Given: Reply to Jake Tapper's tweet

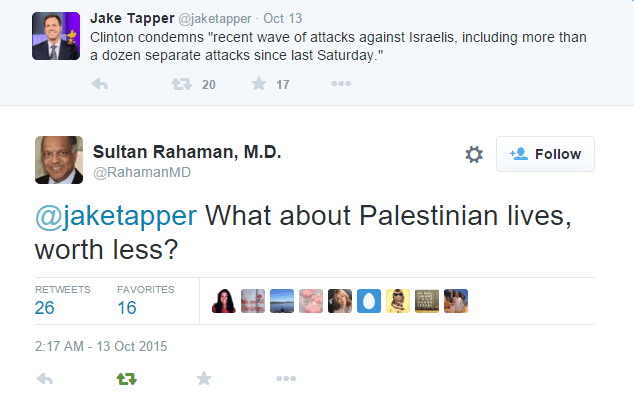Looking at the screenshot, I should coord(100,85).
